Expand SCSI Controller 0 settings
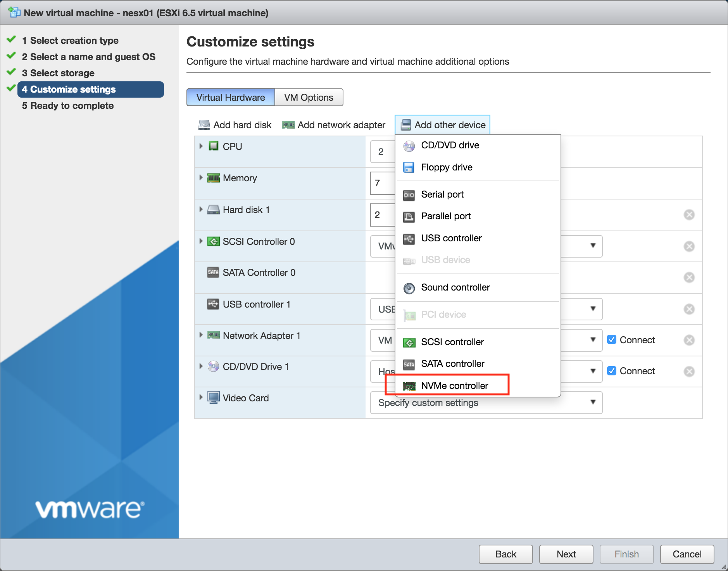The height and width of the screenshot is (571, 728). point(201,241)
